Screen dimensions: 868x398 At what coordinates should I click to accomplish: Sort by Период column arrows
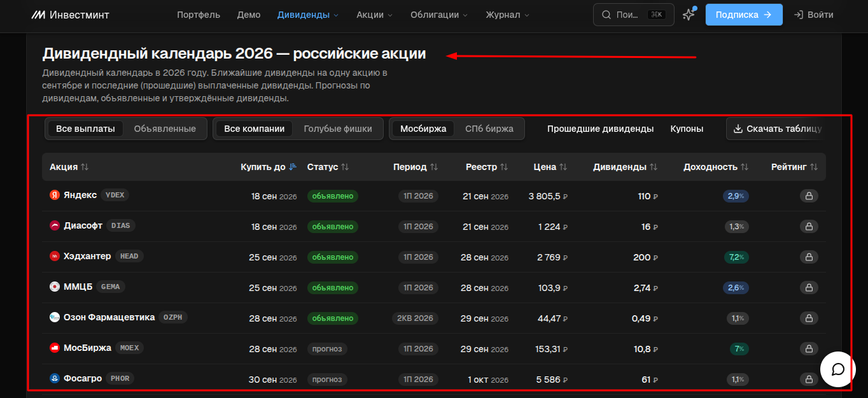coord(434,167)
